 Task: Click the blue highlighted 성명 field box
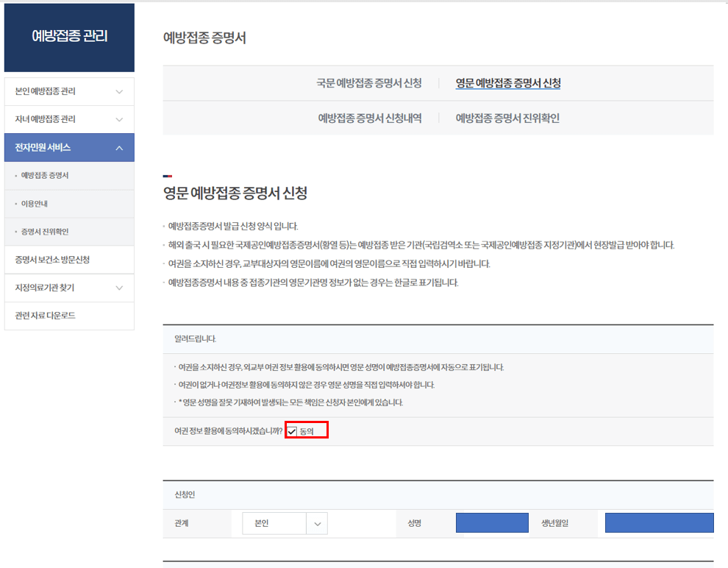pyautogui.click(x=492, y=523)
